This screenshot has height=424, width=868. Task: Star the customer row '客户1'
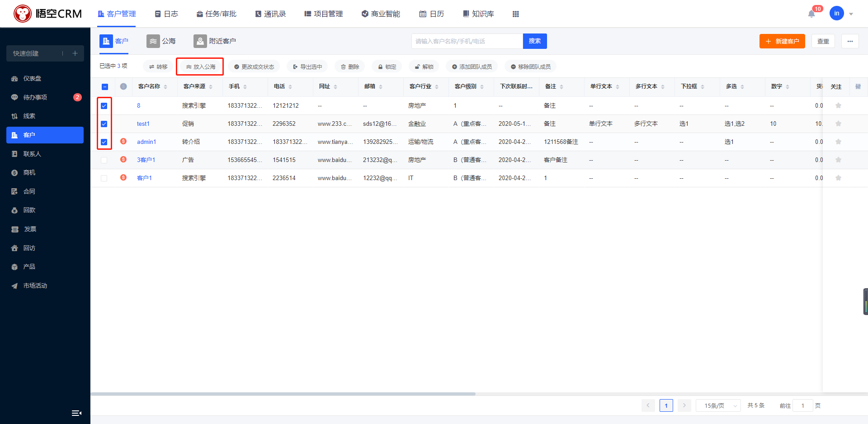[x=838, y=178]
